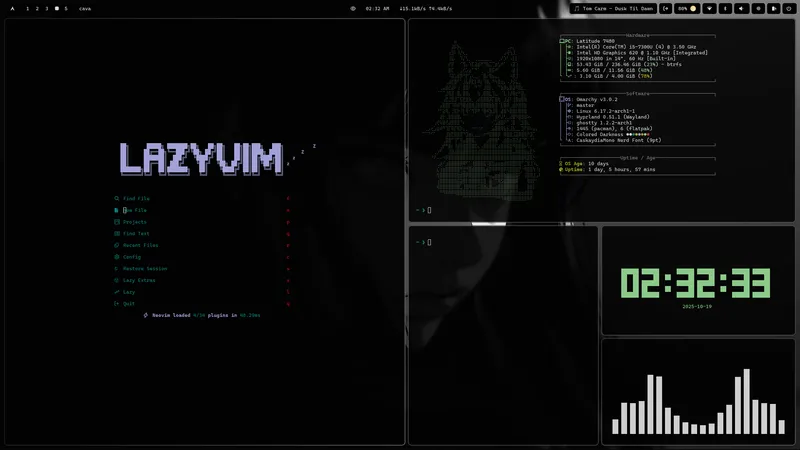This screenshot has height=450, width=800.
Task: Click the color dots after Colored Darkness
Action: (638, 134)
